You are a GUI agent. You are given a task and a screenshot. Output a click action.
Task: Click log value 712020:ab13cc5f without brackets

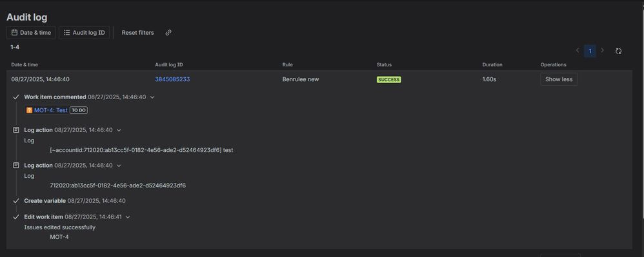(118, 186)
